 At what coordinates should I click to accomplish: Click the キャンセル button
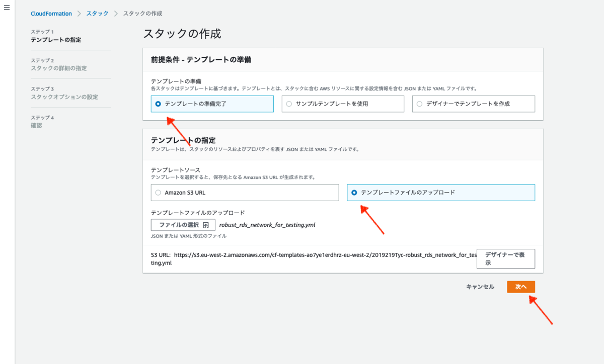(480, 287)
